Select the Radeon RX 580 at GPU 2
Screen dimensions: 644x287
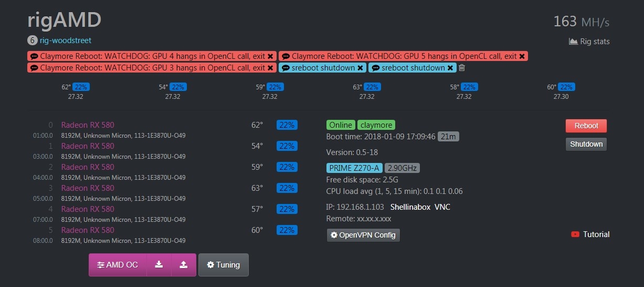click(88, 167)
